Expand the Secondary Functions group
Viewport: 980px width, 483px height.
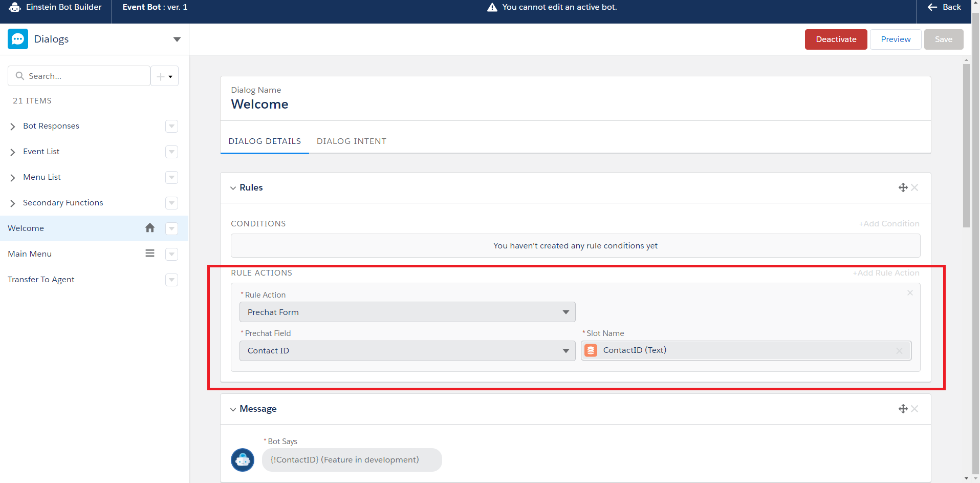[13, 203]
